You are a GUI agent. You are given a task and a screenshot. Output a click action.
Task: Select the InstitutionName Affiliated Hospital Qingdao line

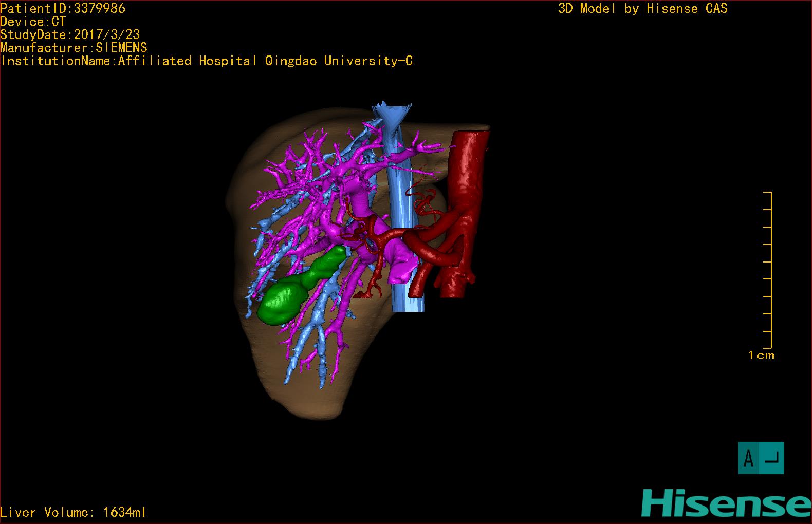[x=207, y=61]
